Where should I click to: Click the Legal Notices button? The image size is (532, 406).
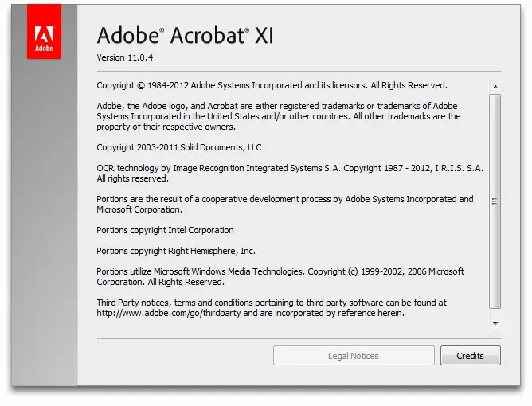(x=354, y=356)
